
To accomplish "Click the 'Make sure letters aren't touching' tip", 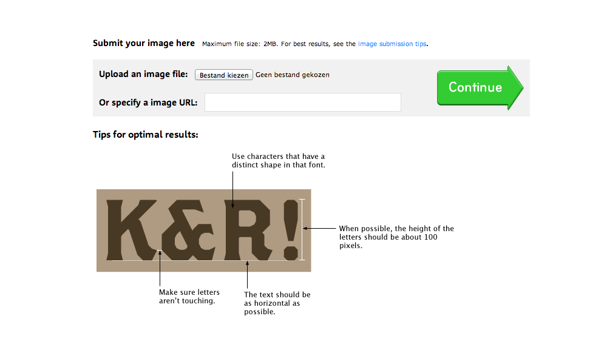I will (x=189, y=296).
